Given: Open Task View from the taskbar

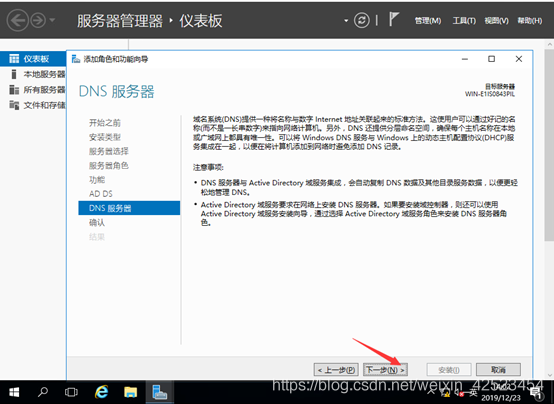Looking at the screenshot, I should click(x=71, y=392).
